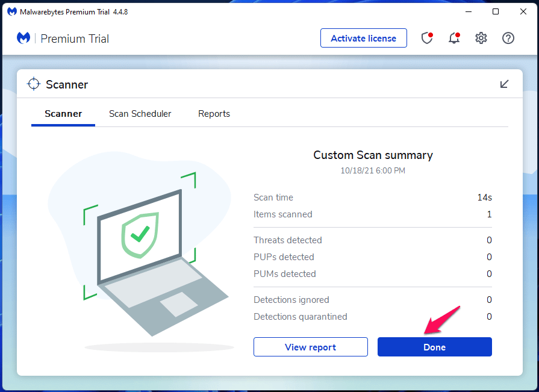Click the Scanner crosshair icon
The image size is (539, 392).
[x=34, y=84]
